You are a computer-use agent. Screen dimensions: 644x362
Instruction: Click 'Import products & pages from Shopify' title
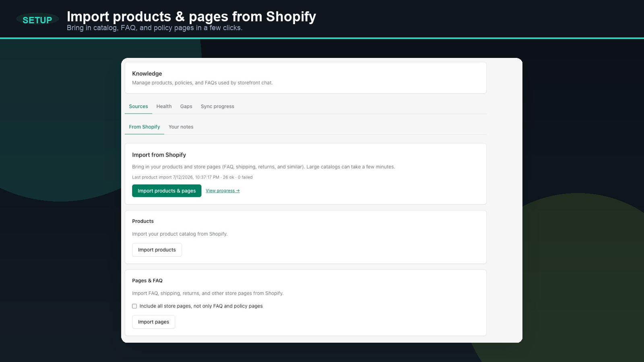tap(192, 16)
